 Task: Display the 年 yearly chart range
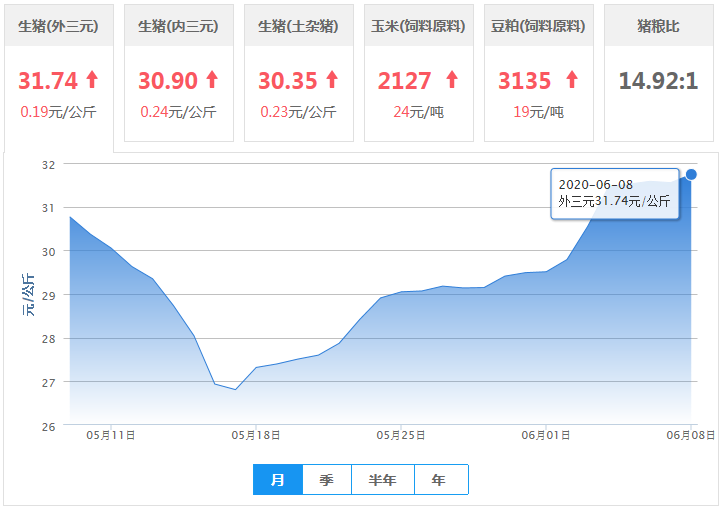pos(440,480)
